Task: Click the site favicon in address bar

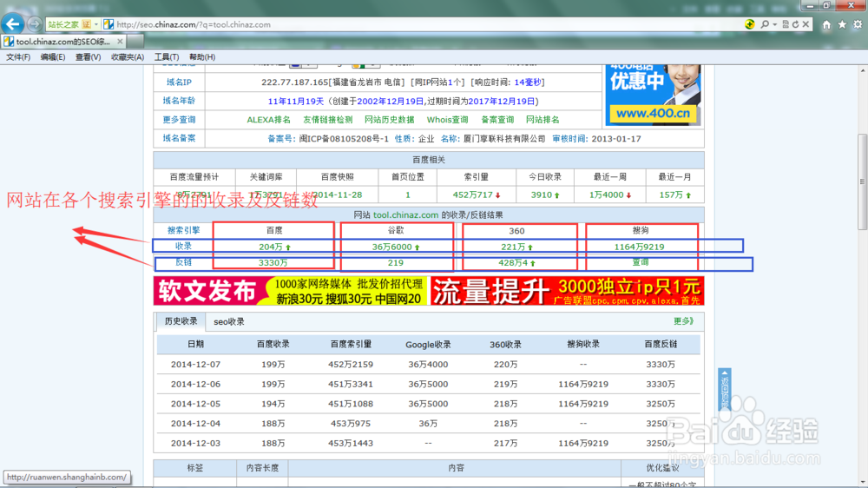Action: pyautogui.click(x=108, y=24)
